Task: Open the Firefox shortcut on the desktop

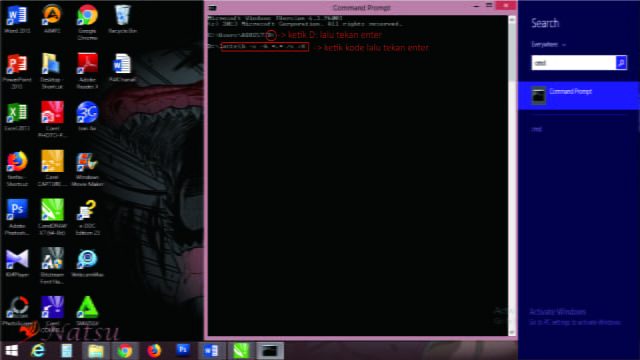Action: [x=17, y=169]
